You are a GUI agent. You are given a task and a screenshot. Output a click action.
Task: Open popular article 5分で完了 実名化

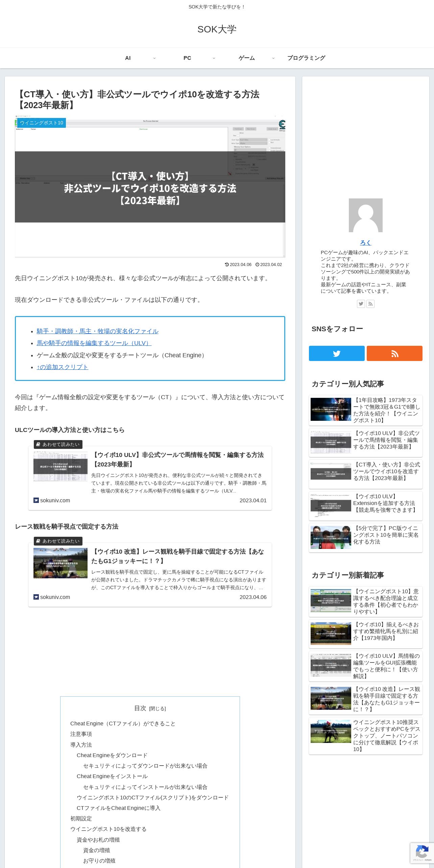click(x=366, y=538)
